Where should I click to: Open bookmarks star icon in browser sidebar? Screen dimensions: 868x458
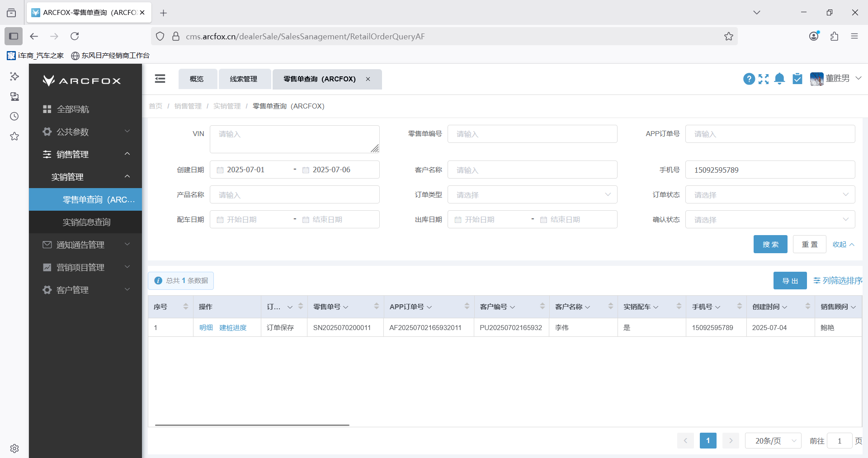coord(14,136)
